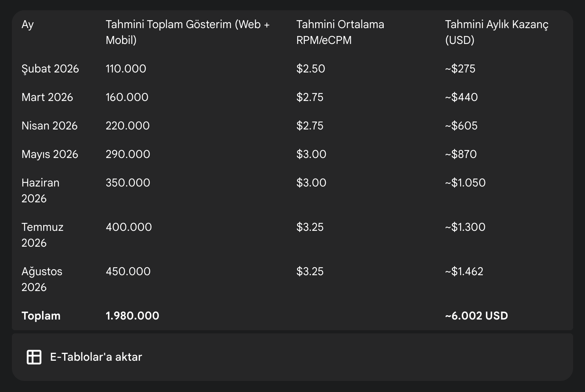The width and height of the screenshot is (585, 392).
Task: Click the ~$1.300 Temmuz earnings value
Action: point(465,227)
